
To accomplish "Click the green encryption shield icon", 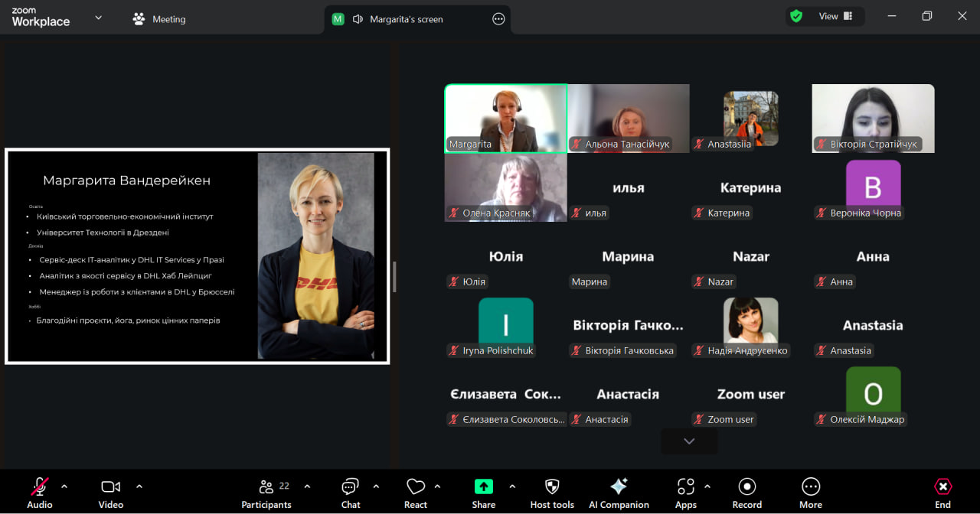I will tap(796, 16).
